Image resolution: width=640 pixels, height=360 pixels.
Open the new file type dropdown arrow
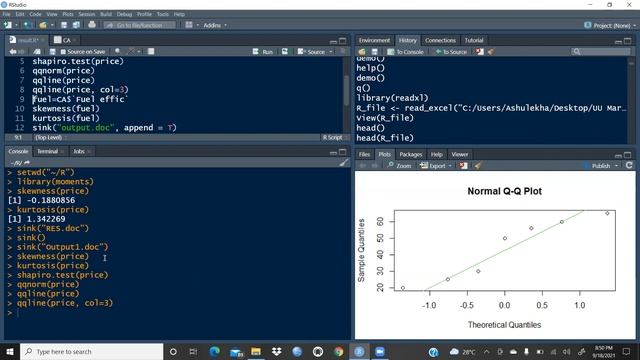(x=16, y=25)
